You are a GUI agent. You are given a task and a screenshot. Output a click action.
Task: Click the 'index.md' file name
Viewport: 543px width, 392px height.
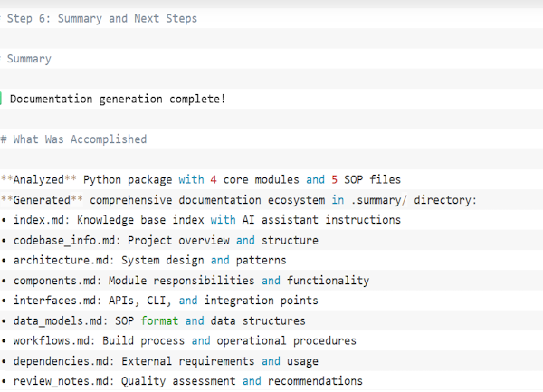coord(38,220)
